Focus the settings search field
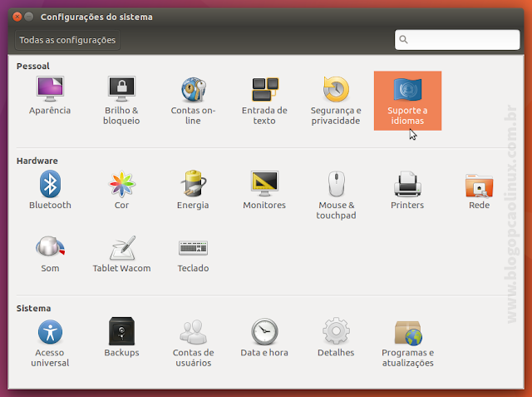 point(457,40)
